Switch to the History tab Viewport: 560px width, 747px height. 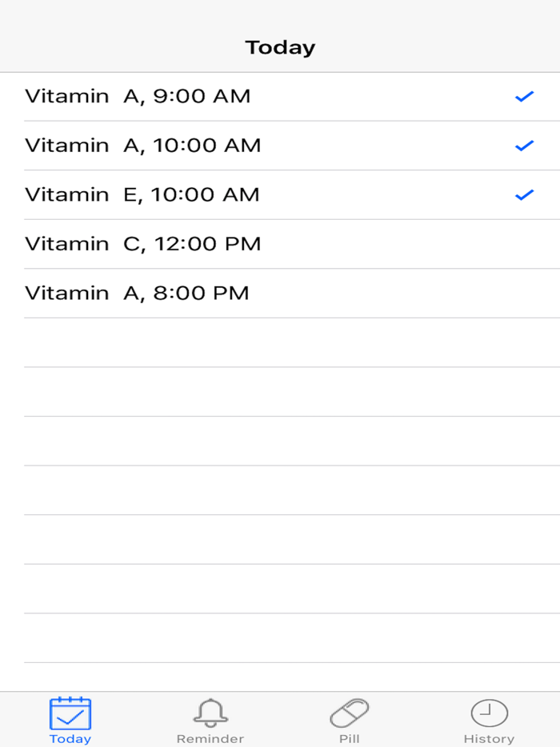[x=490, y=718]
